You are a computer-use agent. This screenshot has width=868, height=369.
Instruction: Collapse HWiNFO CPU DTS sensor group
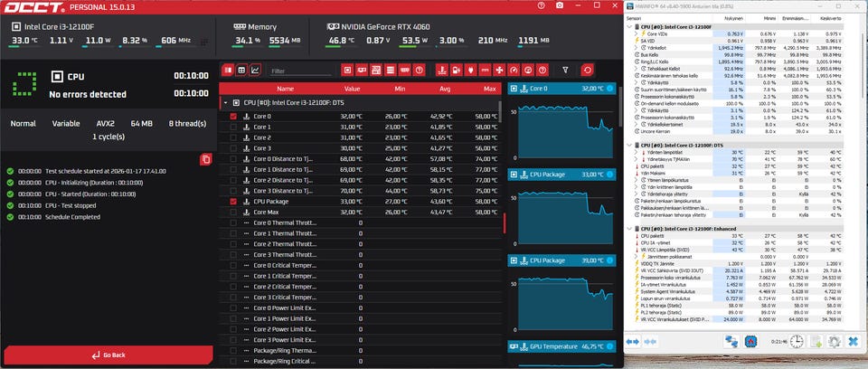pos(629,146)
